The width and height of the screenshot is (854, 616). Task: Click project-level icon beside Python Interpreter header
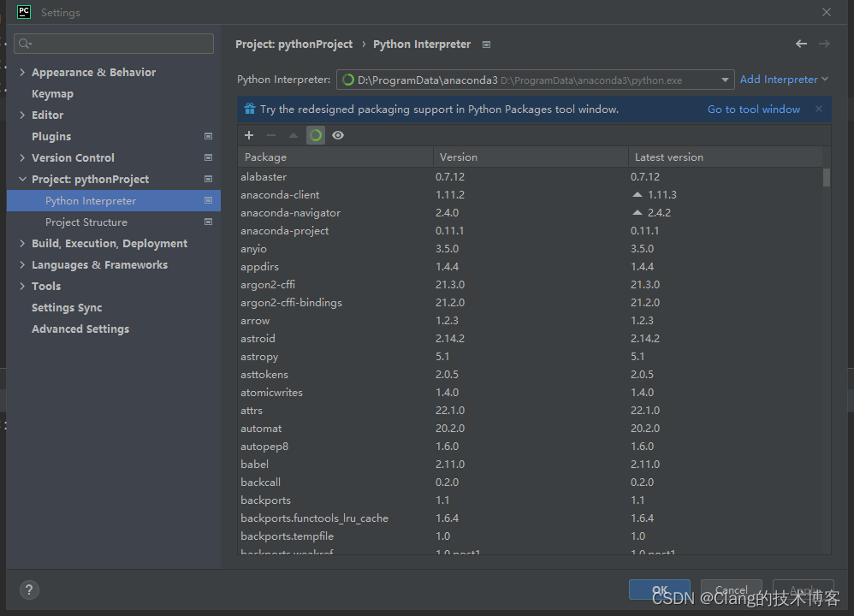click(x=486, y=44)
